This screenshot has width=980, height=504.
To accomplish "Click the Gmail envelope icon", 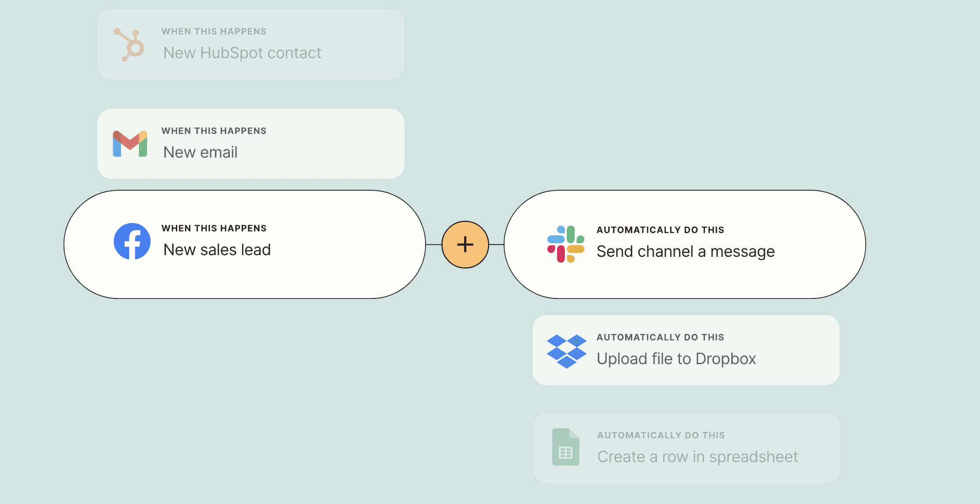I will (x=130, y=144).
